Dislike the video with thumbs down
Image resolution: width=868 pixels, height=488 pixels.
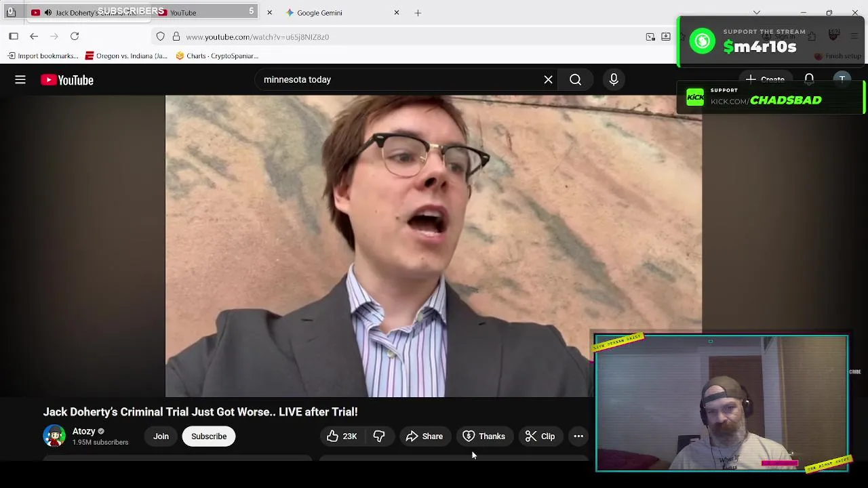click(379, 436)
